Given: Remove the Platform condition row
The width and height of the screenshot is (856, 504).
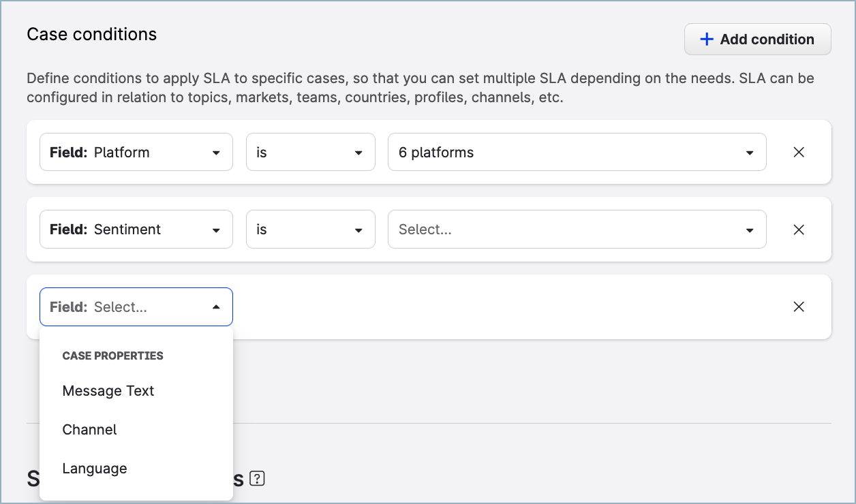Looking at the screenshot, I should pyautogui.click(x=799, y=152).
